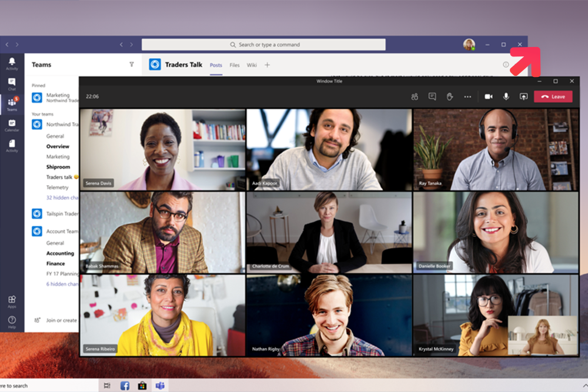Open Task View on the Windows taskbar

coord(107,386)
